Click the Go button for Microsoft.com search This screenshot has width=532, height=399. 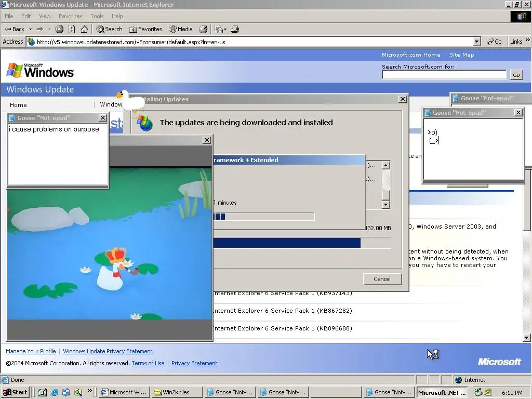coord(516,75)
